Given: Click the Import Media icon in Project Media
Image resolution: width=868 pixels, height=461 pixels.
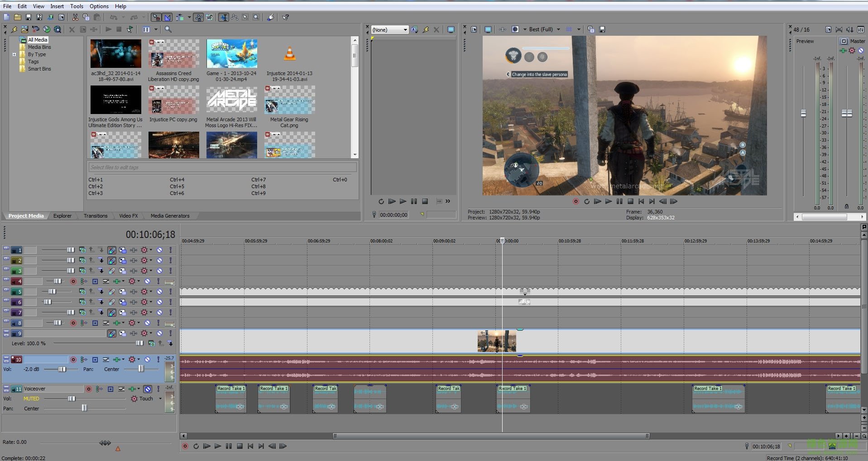Looking at the screenshot, I should click(24, 29).
